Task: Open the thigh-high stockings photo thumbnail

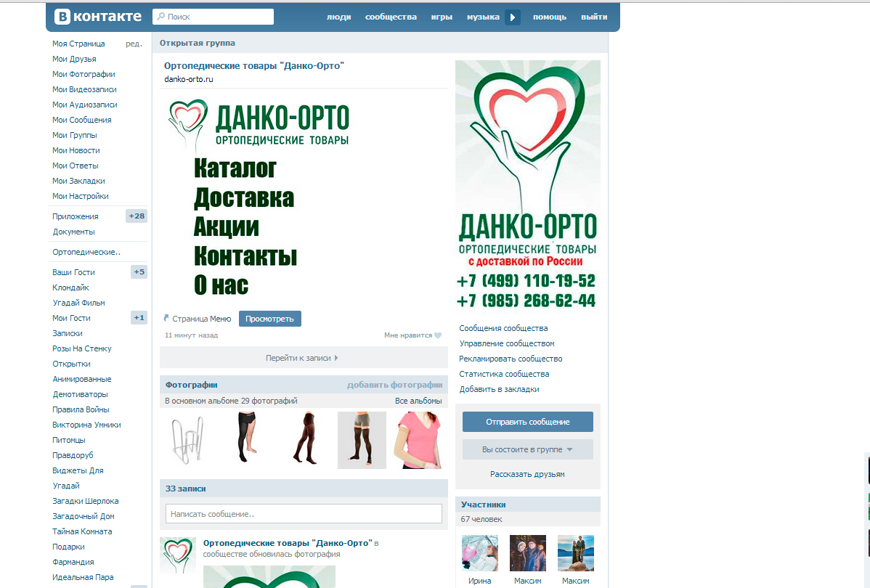Action: 362,441
